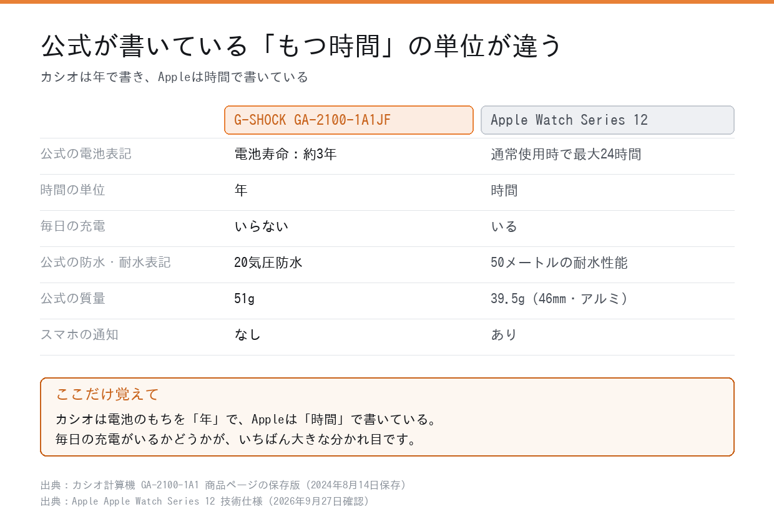Click the main title about もつ時間
Image resolution: width=774 pixels, height=532 pixels.
(301, 46)
